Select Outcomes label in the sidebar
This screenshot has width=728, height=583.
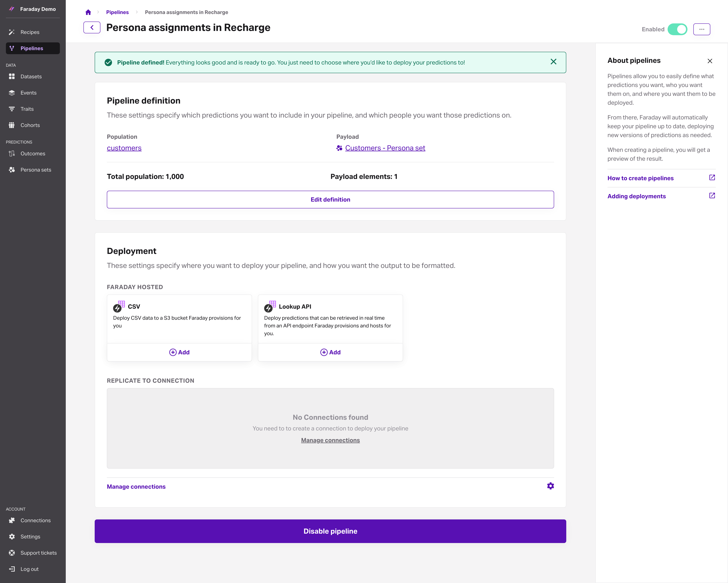[x=33, y=153]
